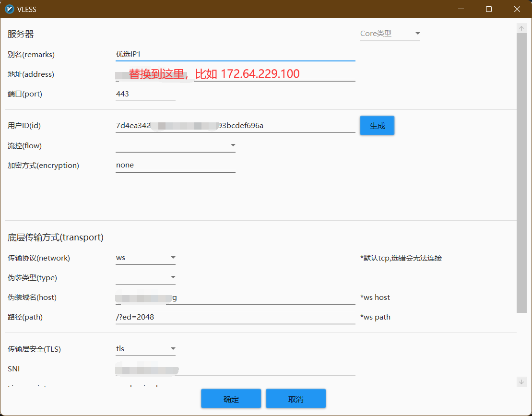Click the 地址(address) input field
532x416 pixels.
[x=236, y=74]
